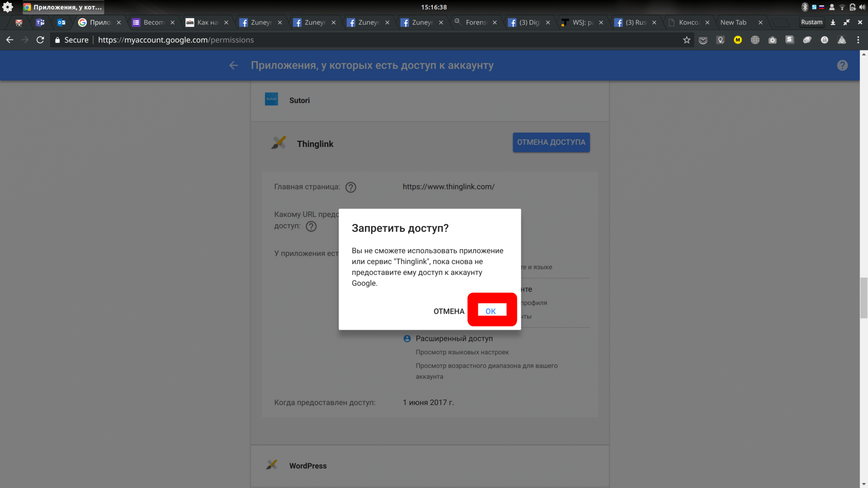Click the help icon next to the доступ: label
Screen dimensions: 868x488
[311, 226]
